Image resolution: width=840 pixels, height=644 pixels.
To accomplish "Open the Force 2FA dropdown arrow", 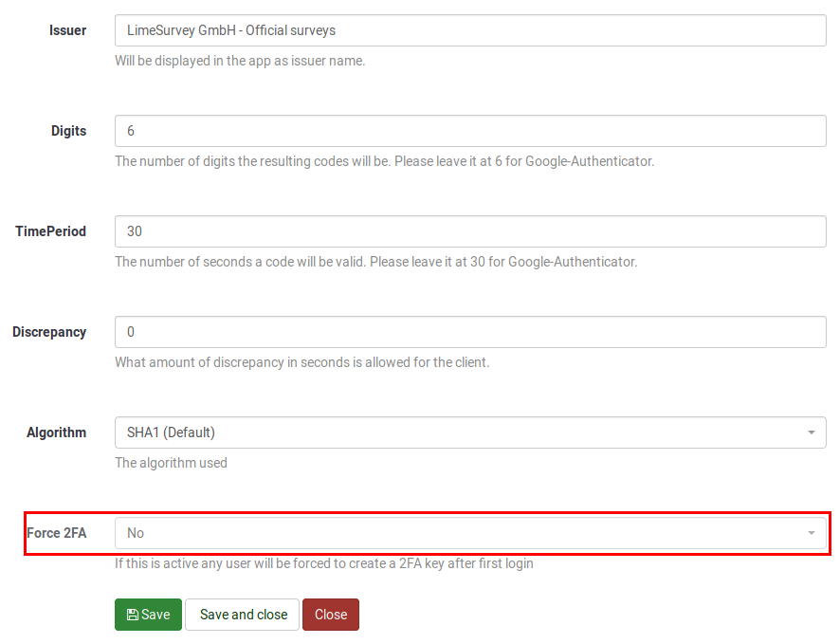I will click(811, 533).
